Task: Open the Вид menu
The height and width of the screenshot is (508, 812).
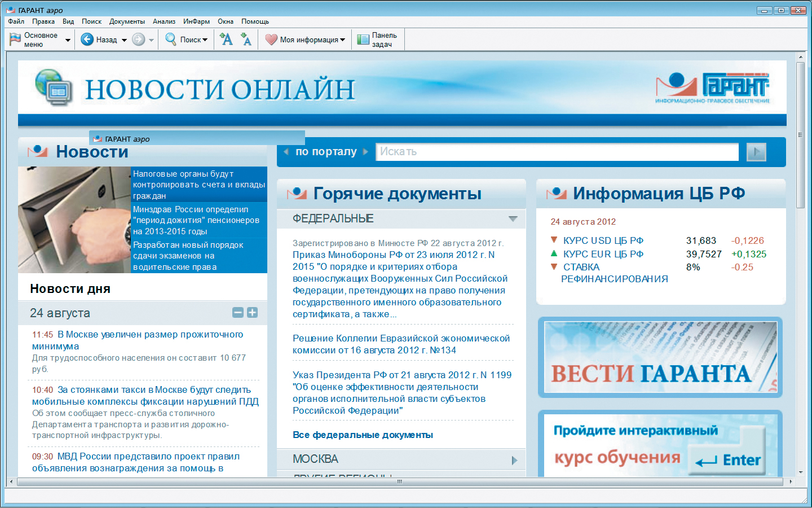Action: point(68,21)
